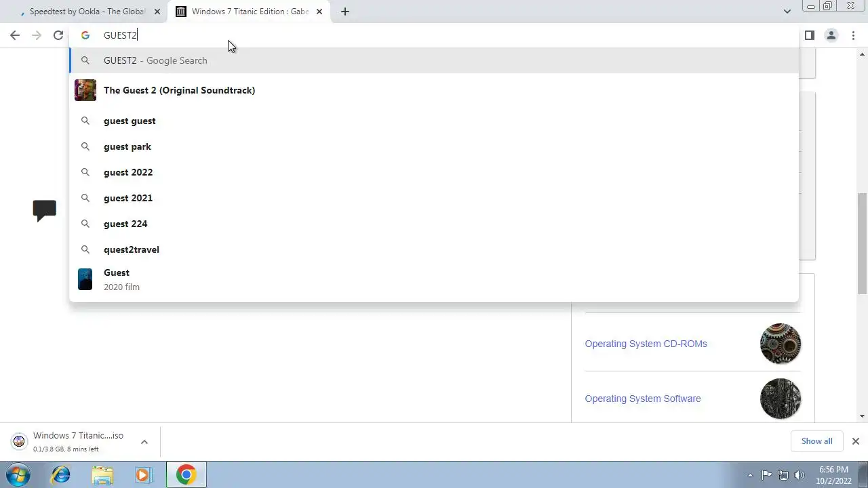Screen dimensions: 868x488
Task: Pick the guest park suggestion
Action: tap(434, 146)
